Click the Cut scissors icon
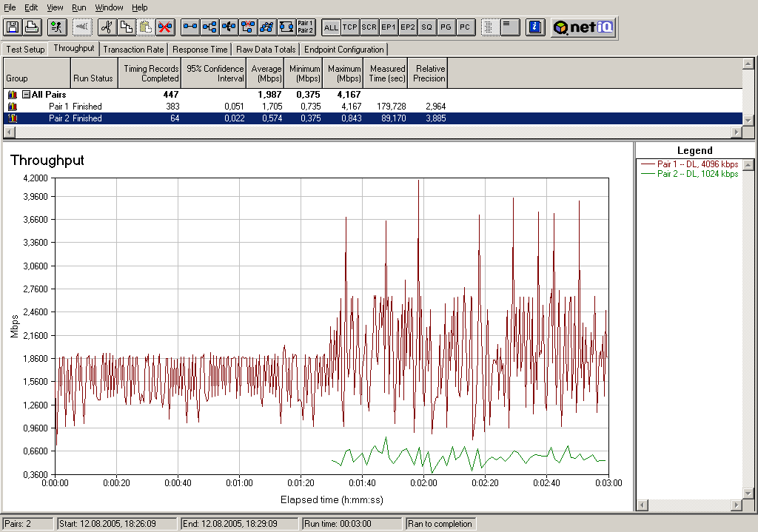The image size is (758, 532). click(x=107, y=27)
